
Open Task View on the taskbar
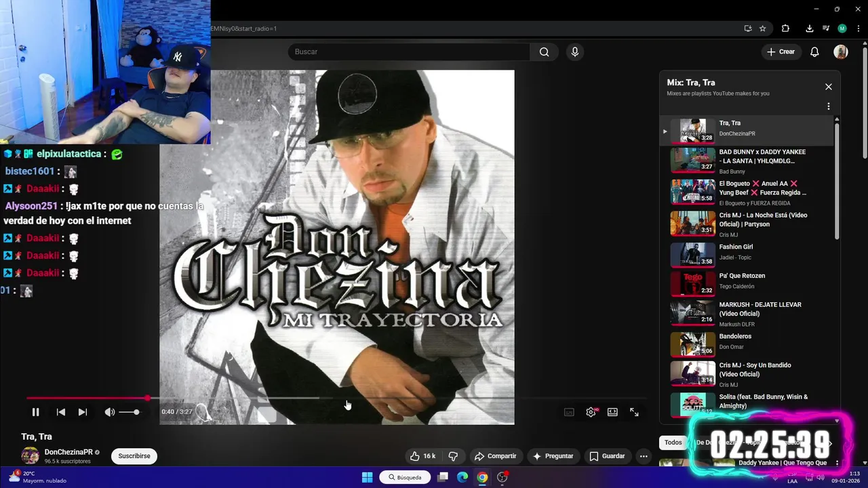tap(443, 477)
